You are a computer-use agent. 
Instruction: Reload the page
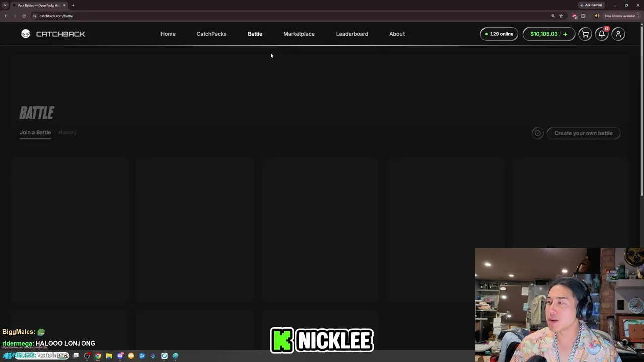click(24, 16)
